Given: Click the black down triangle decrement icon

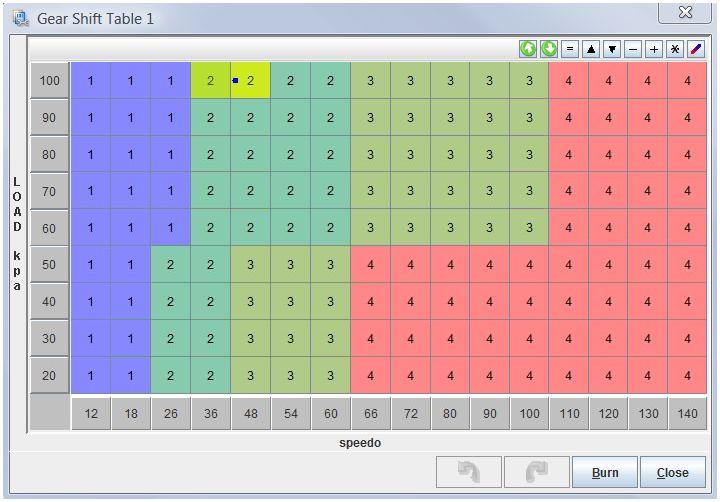Looking at the screenshot, I should coord(612,49).
